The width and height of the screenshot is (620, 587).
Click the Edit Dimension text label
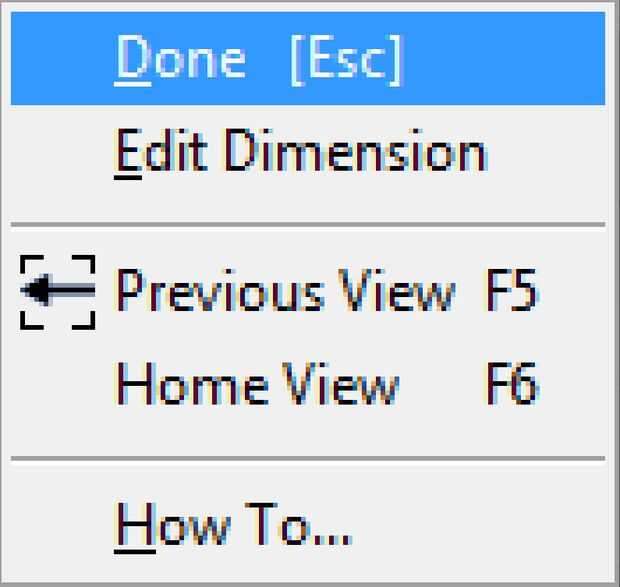point(300,152)
